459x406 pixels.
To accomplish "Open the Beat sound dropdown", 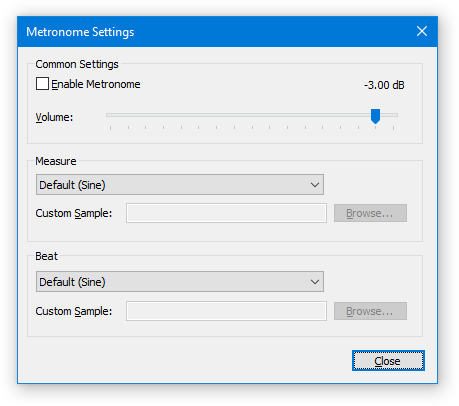I will coord(180,282).
